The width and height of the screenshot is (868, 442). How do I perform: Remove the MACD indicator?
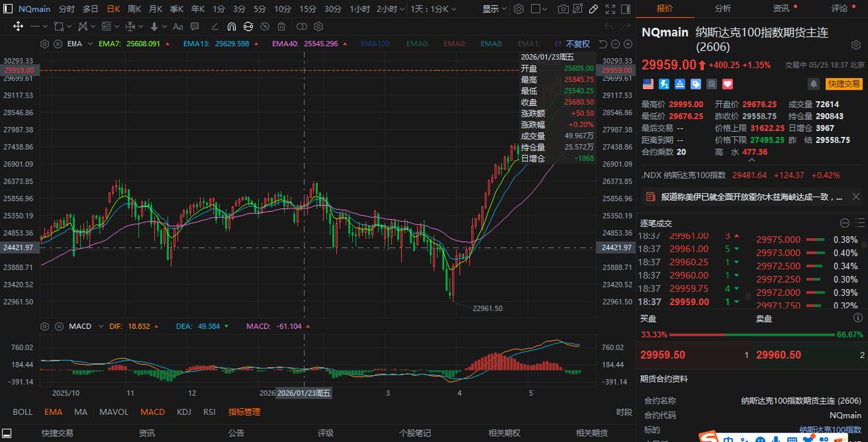pos(58,326)
